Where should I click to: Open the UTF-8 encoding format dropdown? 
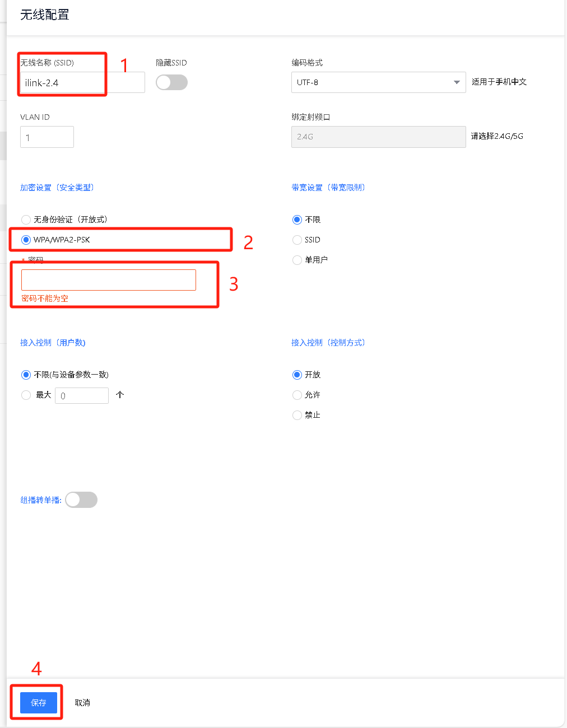[x=373, y=82]
